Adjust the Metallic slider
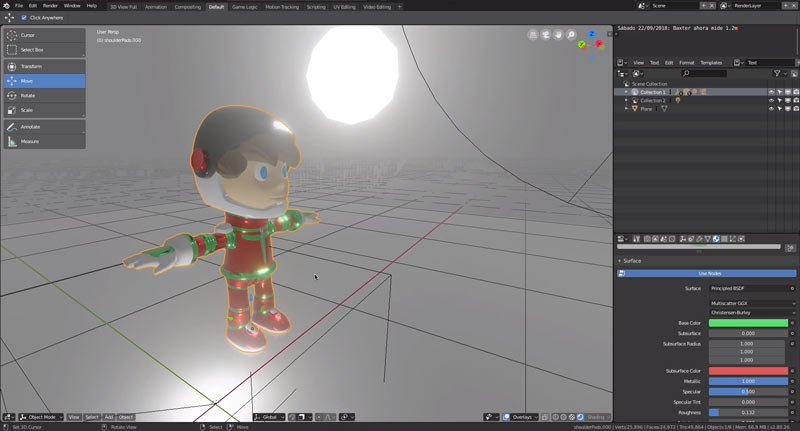Viewport: 800px width, 431px height. (748, 382)
